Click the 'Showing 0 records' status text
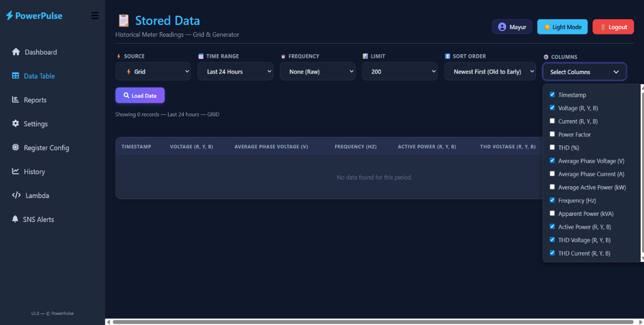 coord(167,114)
